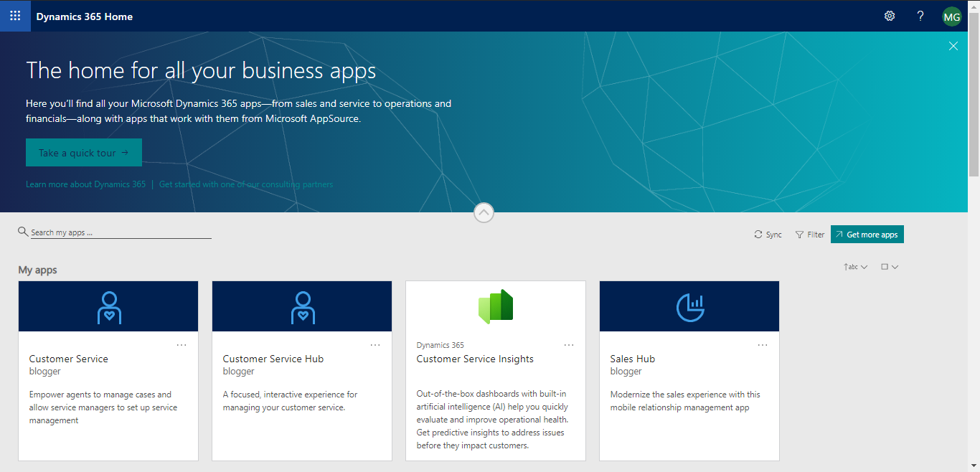
Task: Click Customer Service description text
Action: 103,407
